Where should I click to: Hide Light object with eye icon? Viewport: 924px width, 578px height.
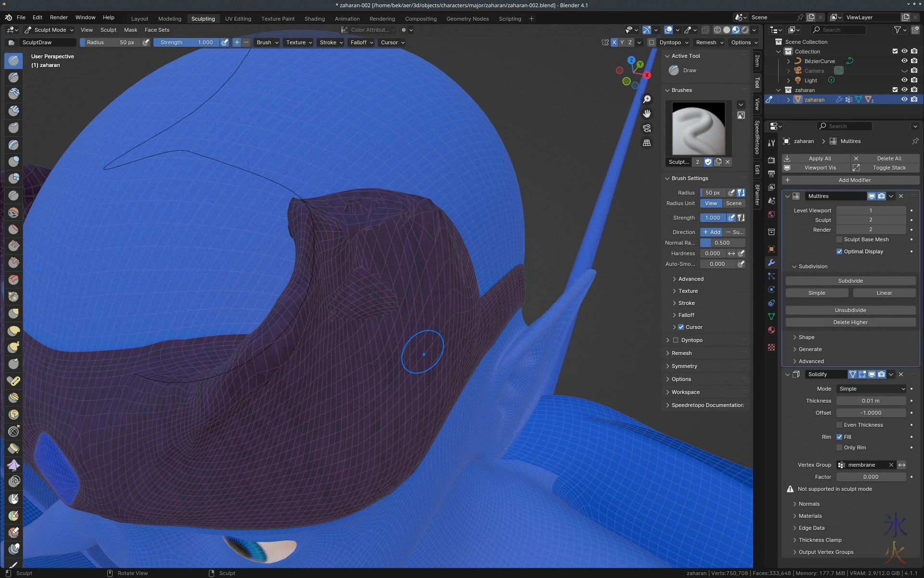tap(904, 80)
